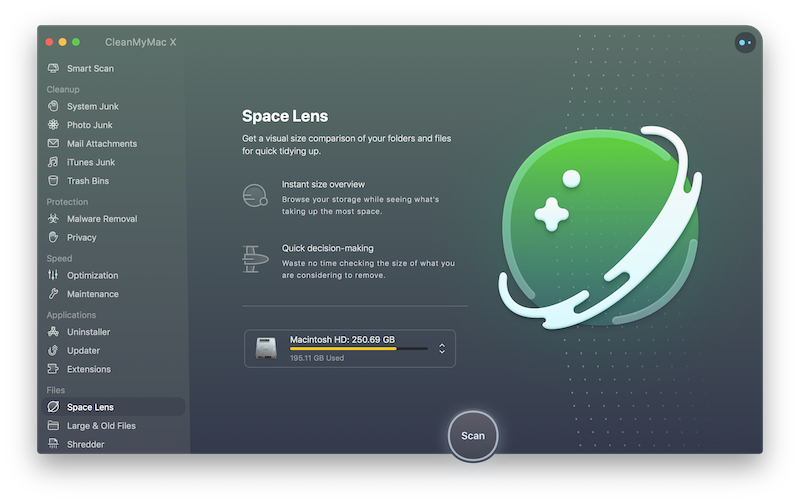The width and height of the screenshot is (800, 503).
Task: Click the Malware Removal biohazard icon
Action: 53,218
